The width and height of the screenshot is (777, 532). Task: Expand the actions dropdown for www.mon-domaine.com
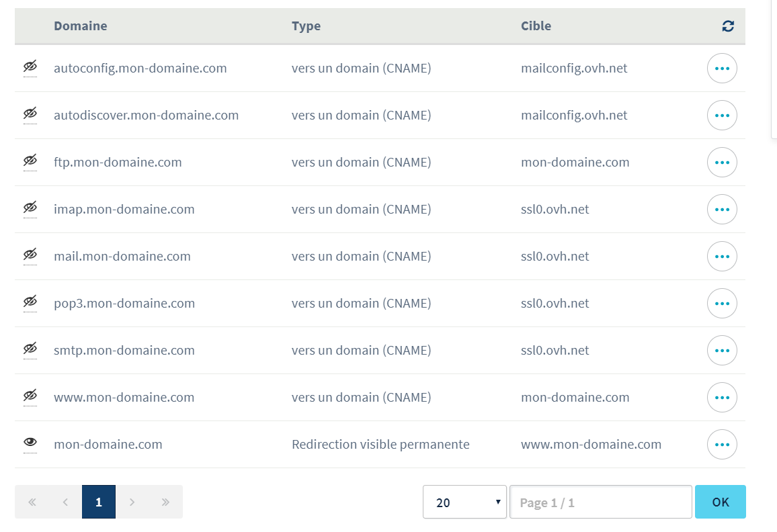[722, 398]
